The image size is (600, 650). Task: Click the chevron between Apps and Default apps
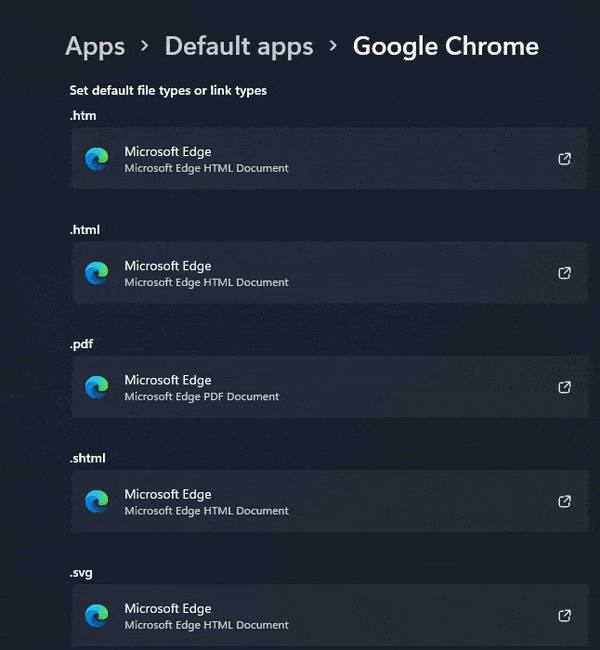[145, 46]
